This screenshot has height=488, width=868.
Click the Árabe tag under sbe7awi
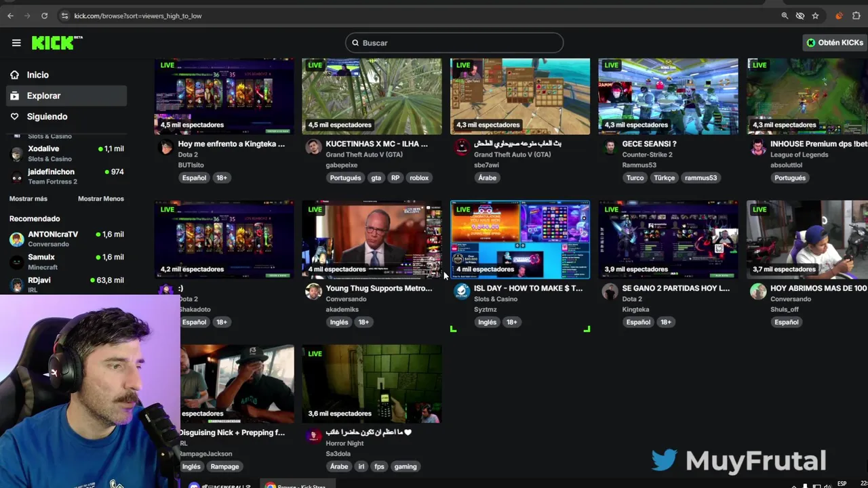pyautogui.click(x=487, y=178)
